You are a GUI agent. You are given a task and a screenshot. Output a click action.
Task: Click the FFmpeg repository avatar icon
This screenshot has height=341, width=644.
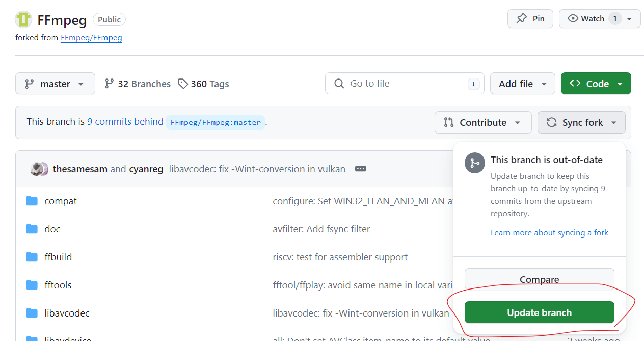pos(23,19)
